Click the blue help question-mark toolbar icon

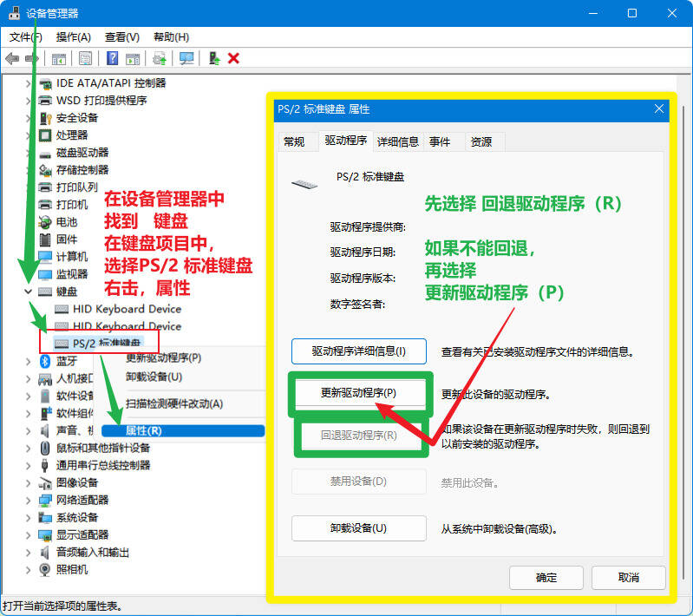pyautogui.click(x=112, y=58)
